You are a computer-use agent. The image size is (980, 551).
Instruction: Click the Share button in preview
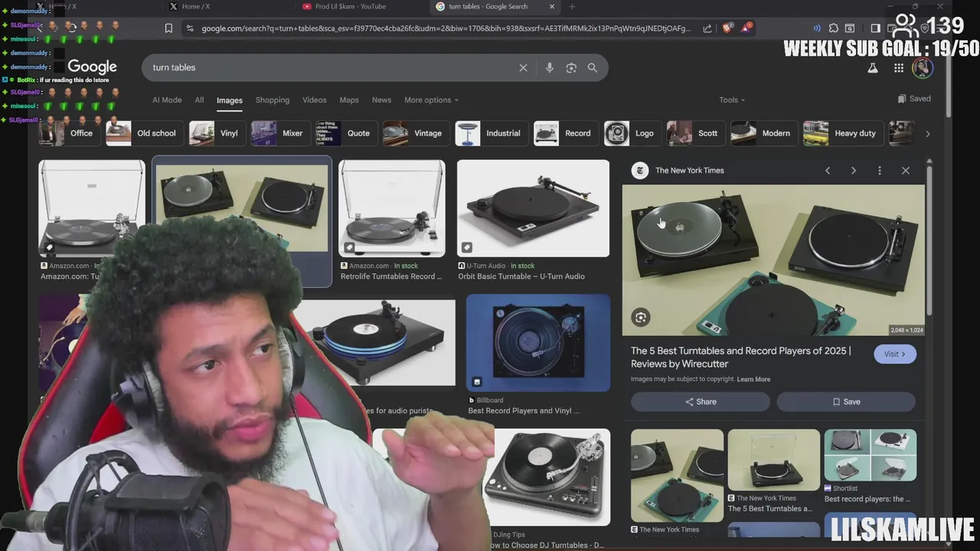[700, 402]
